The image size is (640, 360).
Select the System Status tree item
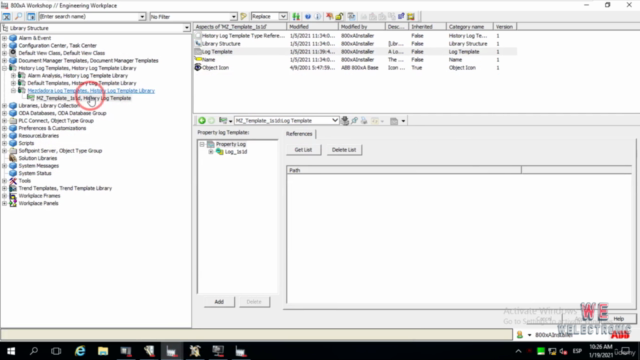[x=35, y=173]
